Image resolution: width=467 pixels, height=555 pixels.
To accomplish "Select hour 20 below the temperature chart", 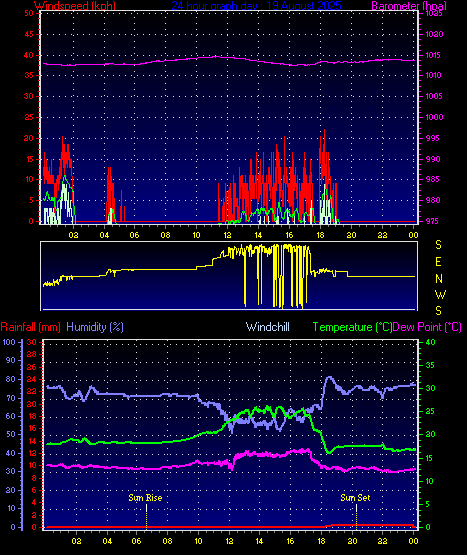I will click(x=352, y=541).
